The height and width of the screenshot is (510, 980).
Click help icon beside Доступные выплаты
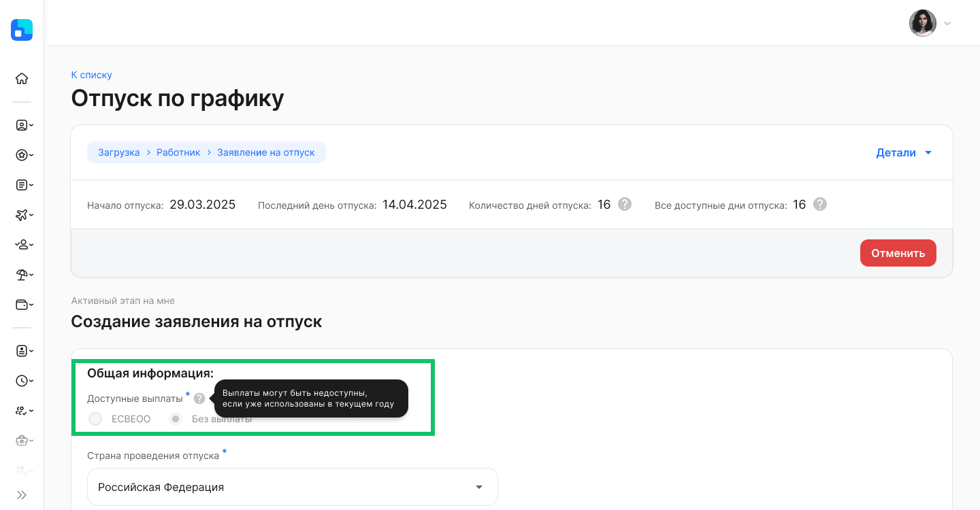pyautogui.click(x=199, y=398)
